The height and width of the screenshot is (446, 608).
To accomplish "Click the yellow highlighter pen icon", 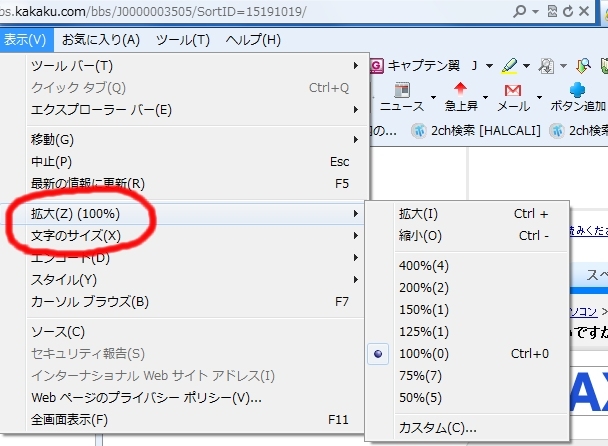I will (509, 66).
